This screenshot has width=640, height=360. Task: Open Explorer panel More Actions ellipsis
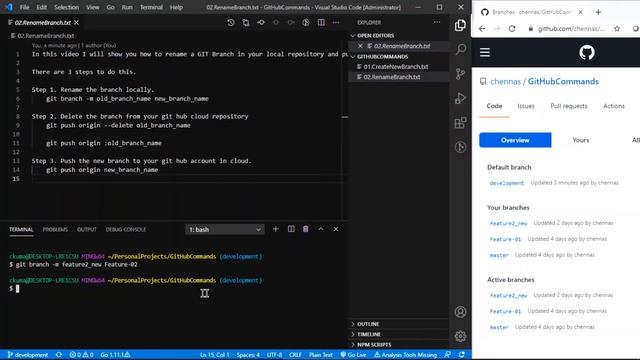tap(437, 22)
